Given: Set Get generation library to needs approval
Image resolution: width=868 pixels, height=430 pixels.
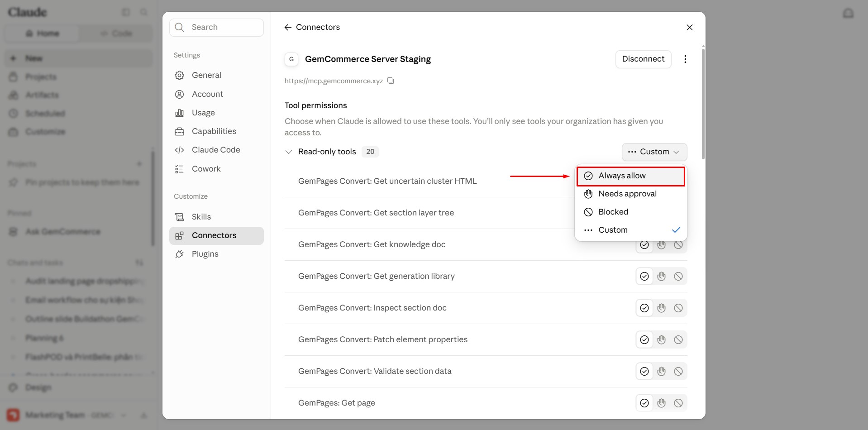Looking at the screenshot, I should pos(662,277).
